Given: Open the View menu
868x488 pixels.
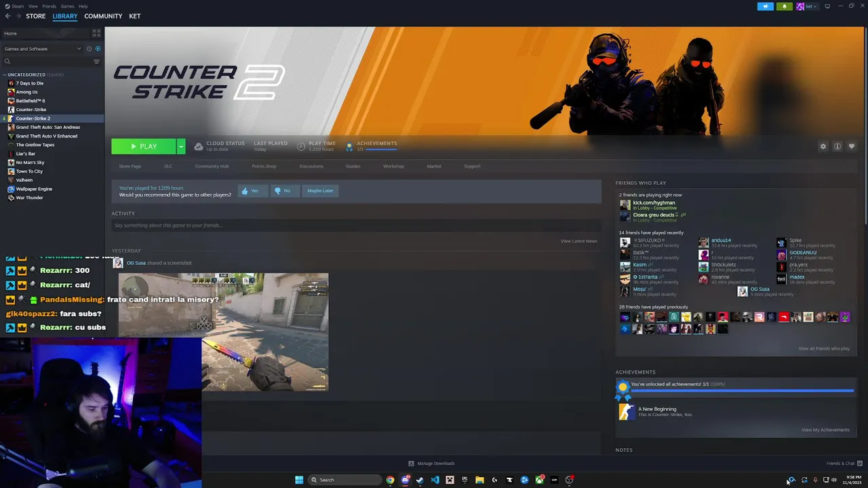Looking at the screenshot, I should [33, 6].
